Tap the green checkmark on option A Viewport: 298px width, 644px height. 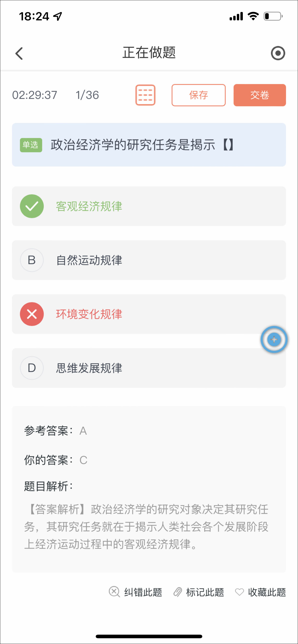[x=32, y=206]
